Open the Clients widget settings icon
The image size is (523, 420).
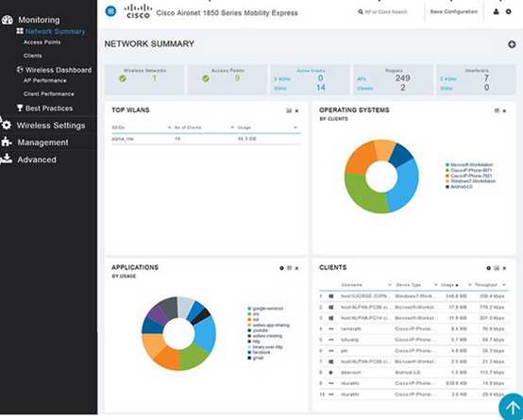(x=489, y=268)
